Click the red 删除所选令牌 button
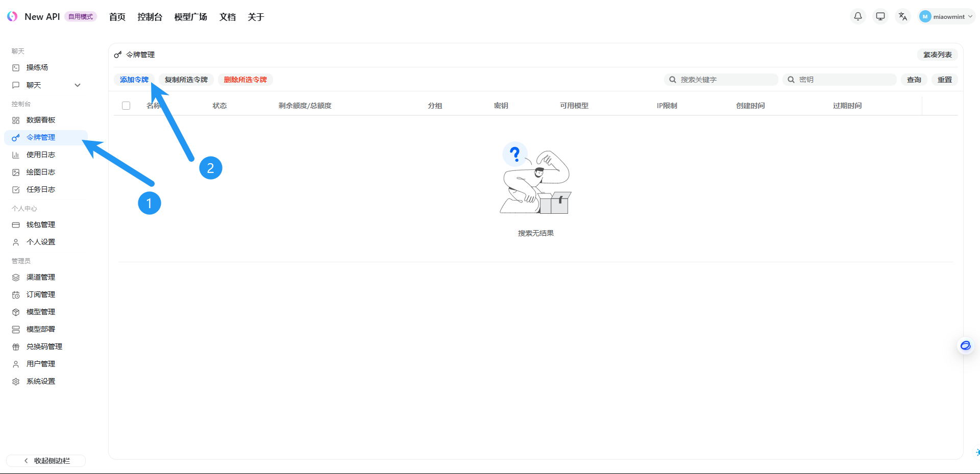980x474 pixels. [x=245, y=80]
